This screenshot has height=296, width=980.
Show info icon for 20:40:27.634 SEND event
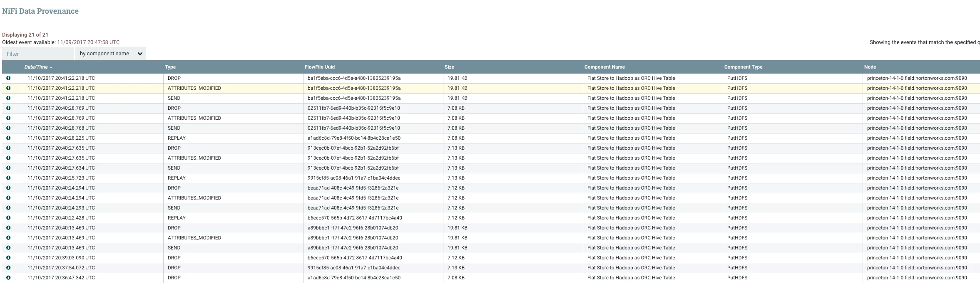[x=8, y=168]
